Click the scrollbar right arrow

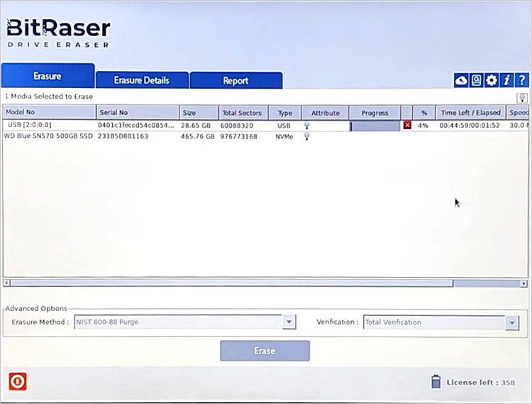tap(524, 283)
